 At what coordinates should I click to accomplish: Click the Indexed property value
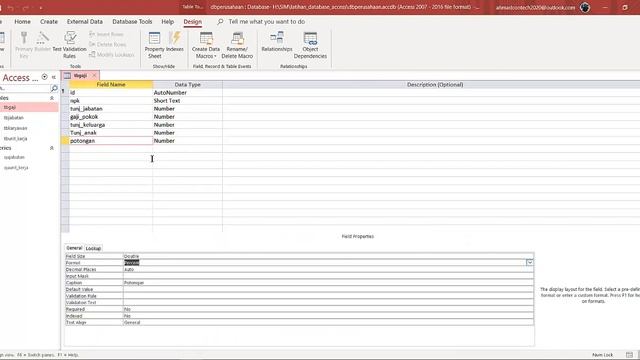pyautogui.click(x=328, y=316)
